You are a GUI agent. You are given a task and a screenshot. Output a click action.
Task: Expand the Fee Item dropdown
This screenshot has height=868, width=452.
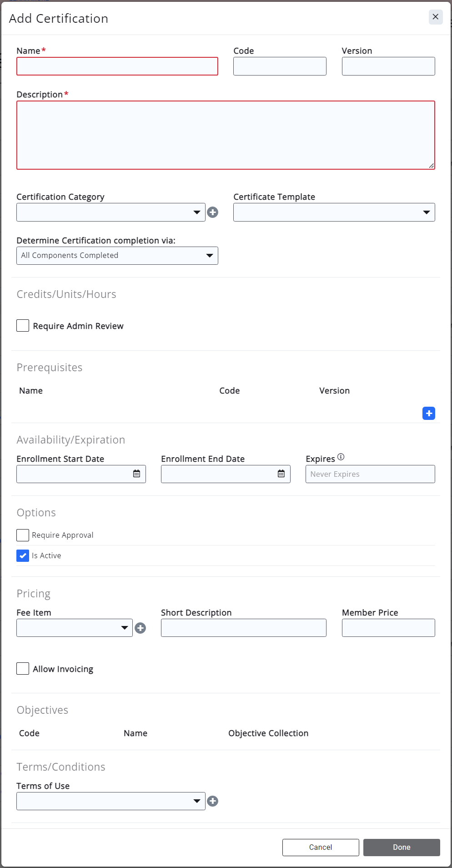[x=75, y=628]
